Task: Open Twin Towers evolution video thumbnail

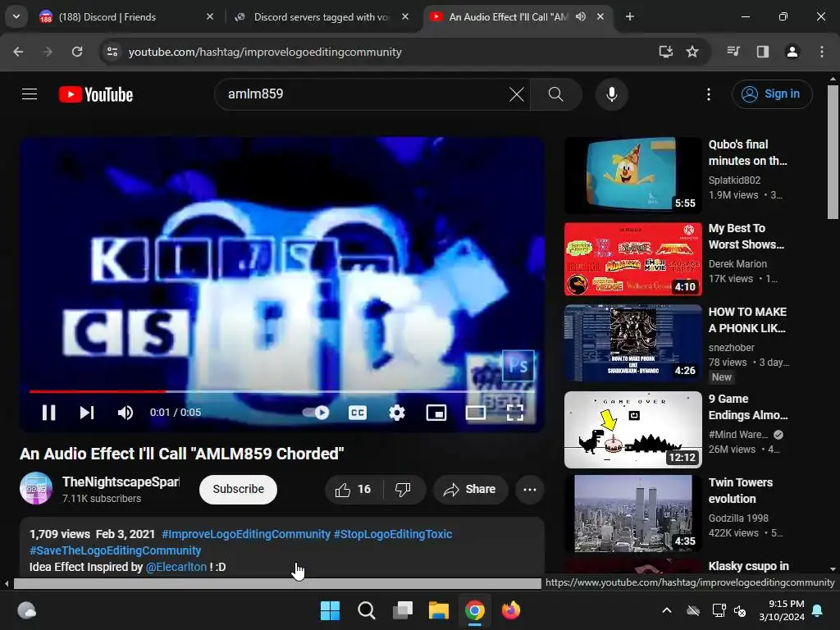Action: [x=632, y=514]
